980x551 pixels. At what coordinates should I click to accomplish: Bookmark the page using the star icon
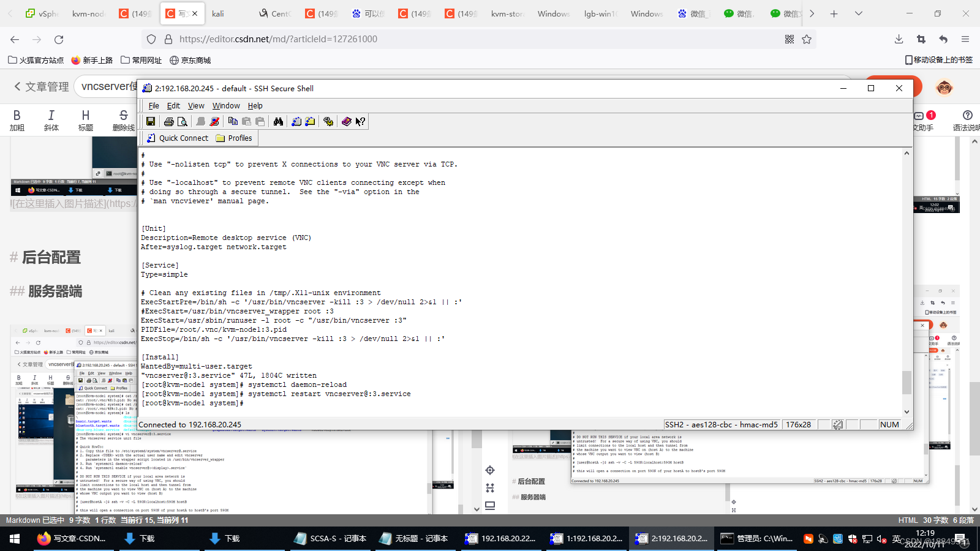click(x=807, y=39)
